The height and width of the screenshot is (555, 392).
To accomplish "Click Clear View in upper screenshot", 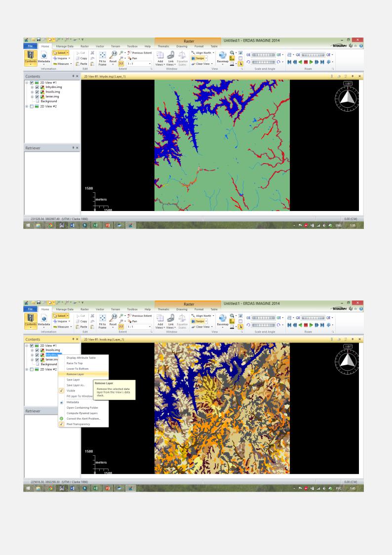I will [201, 64].
